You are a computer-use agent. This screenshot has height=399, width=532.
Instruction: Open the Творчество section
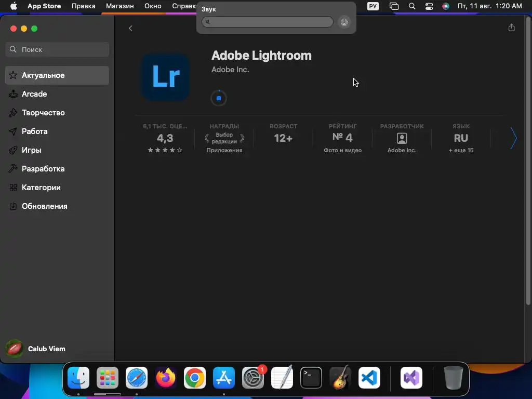point(57,113)
